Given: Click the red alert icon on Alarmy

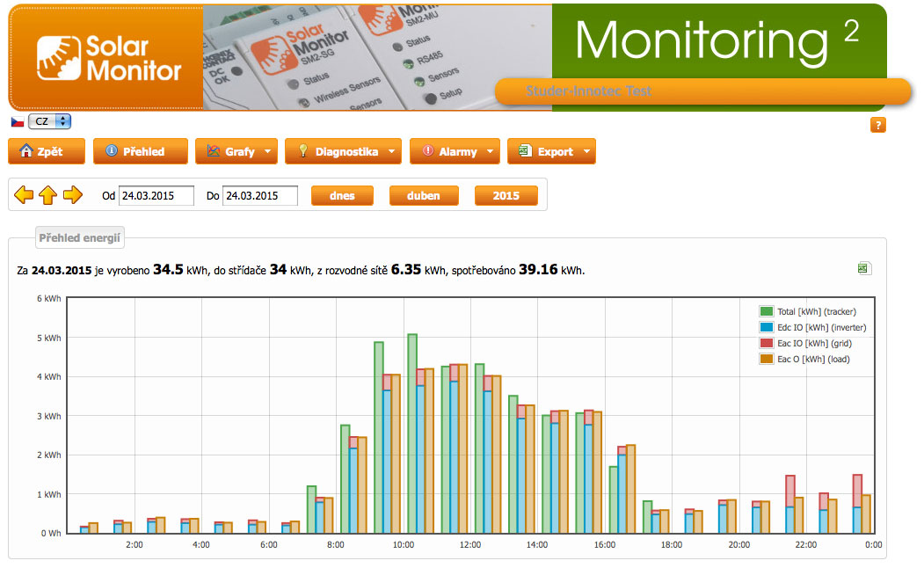Looking at the screenshot, I should click(x=428, y=151).
